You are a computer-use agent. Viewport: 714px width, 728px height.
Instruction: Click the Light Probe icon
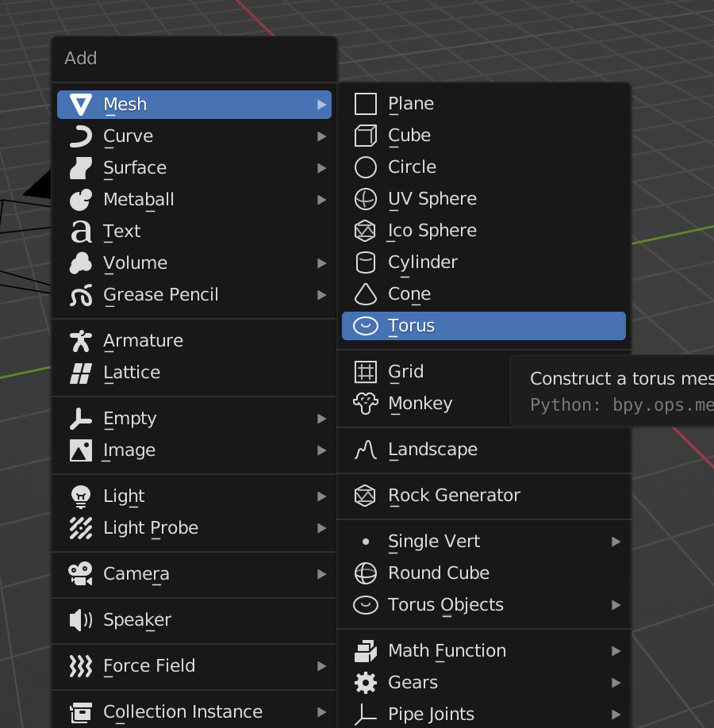pos(81,528)
